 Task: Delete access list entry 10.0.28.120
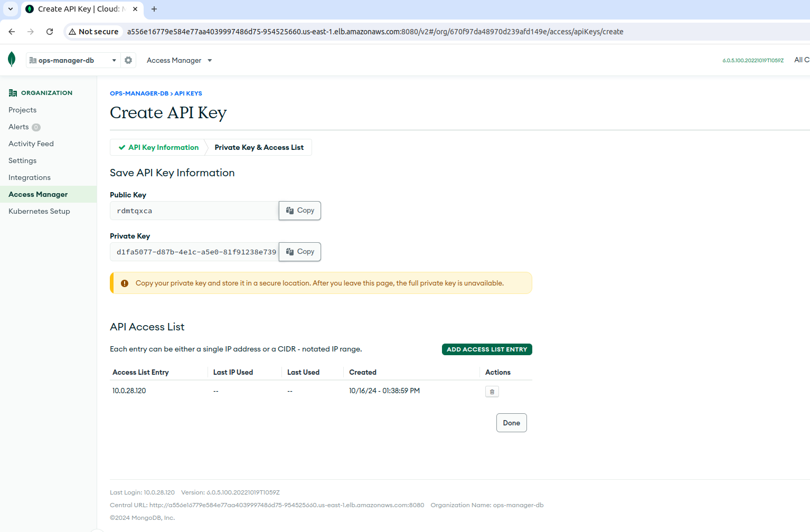[492, 392]
